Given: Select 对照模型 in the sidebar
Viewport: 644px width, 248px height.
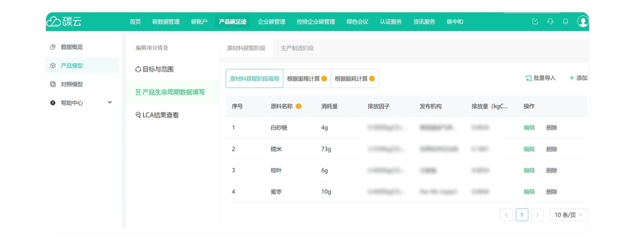Looking at the screenshot, I should coord(72,84).
